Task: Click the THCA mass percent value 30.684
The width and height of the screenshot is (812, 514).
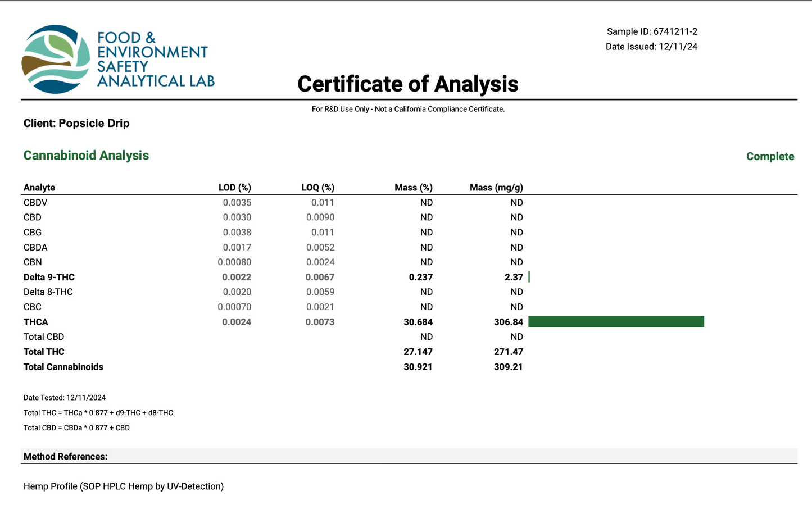Action: click(x=418, y=322)
